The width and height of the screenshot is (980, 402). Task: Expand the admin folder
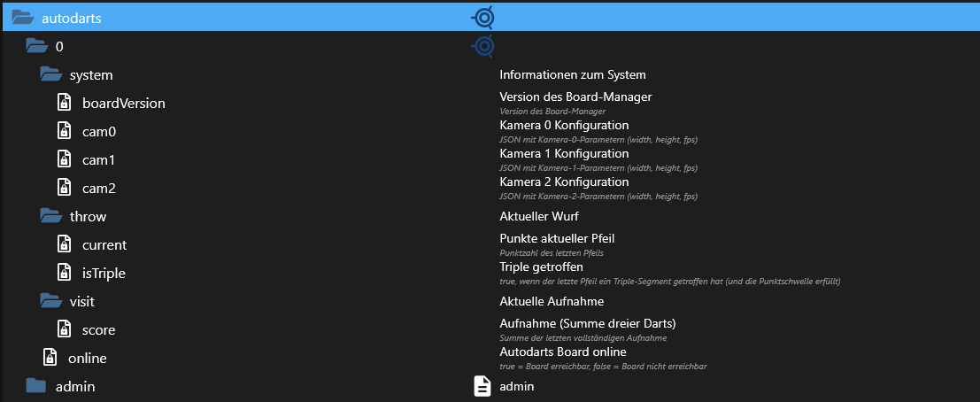click(x=35, y=386)
